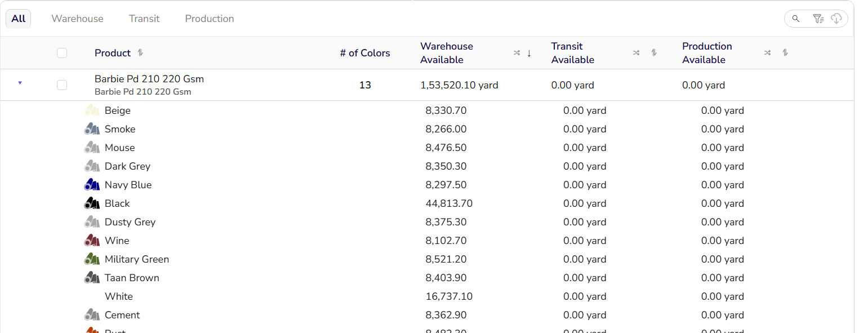Collapse the Barbie Pd 210 220 Gsm row
Image resolution: width=868 pixels, height=333 pixels.
pos(20,83)
